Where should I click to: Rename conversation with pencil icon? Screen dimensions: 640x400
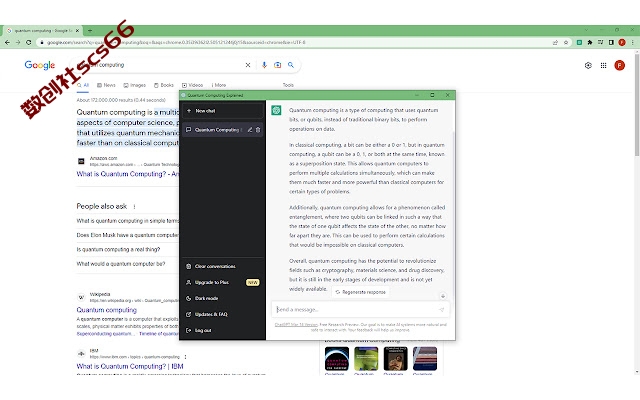pos(250,130)
